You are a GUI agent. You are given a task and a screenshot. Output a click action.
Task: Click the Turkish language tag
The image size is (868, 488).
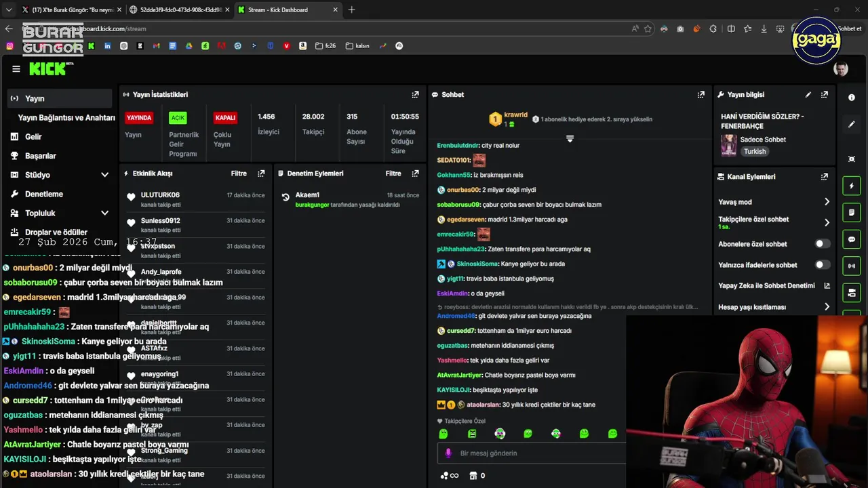pos(754,152)
